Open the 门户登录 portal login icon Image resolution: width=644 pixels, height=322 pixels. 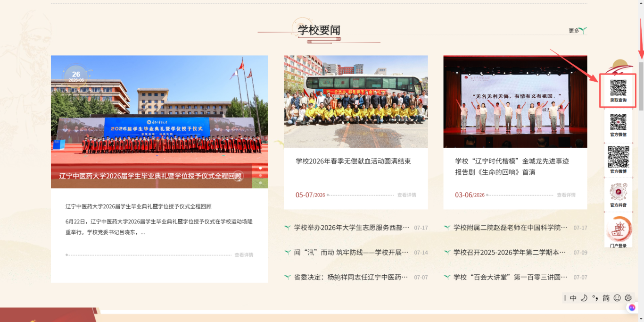coord(618,231)
